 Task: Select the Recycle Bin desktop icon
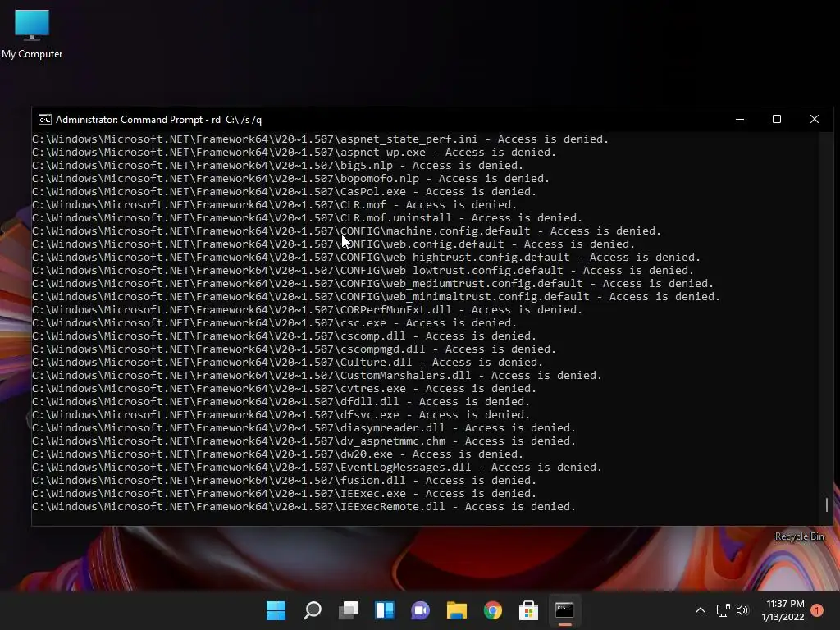(x=799, y=536)
